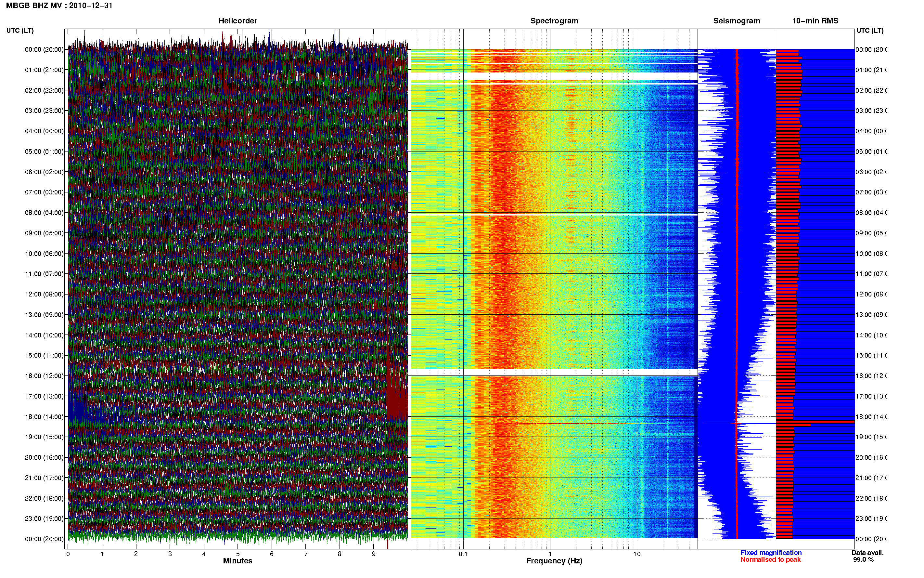The height and width of the screenshot is (578, 924).
Task: Click the left time label '15:00 (11:00)'
Action: [x=44, y=356]
